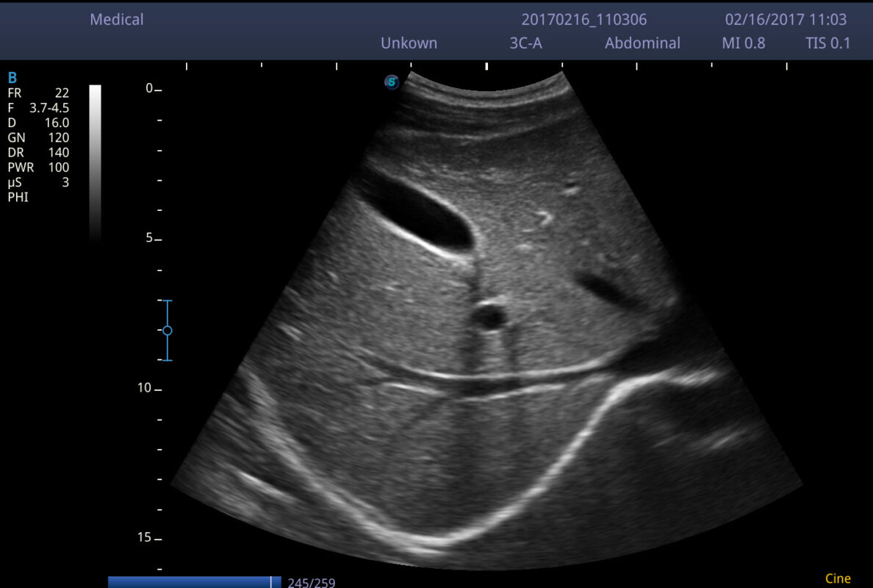Click the 10 cm depth scale marker

tap(143, 388)
